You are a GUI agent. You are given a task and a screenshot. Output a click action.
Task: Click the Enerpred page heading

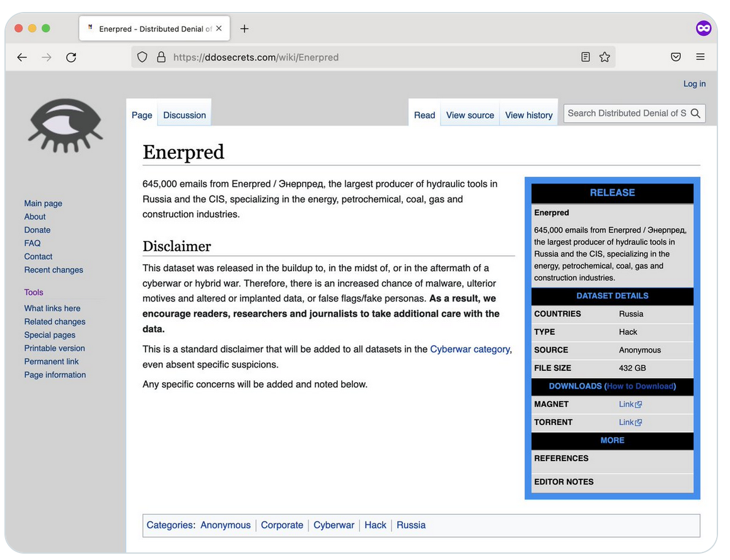coord(183,152)
